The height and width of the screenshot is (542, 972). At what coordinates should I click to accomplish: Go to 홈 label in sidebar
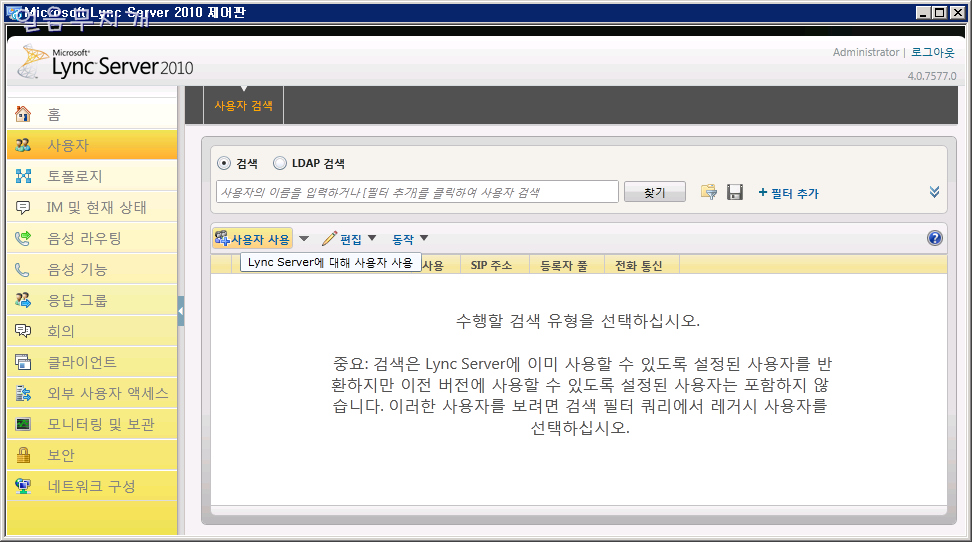point(54,114)
